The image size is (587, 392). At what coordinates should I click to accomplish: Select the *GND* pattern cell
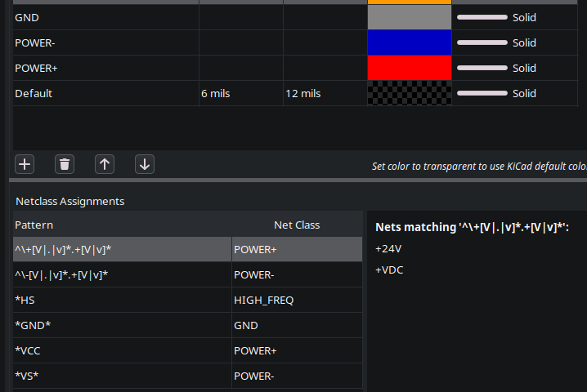point(122,325)
